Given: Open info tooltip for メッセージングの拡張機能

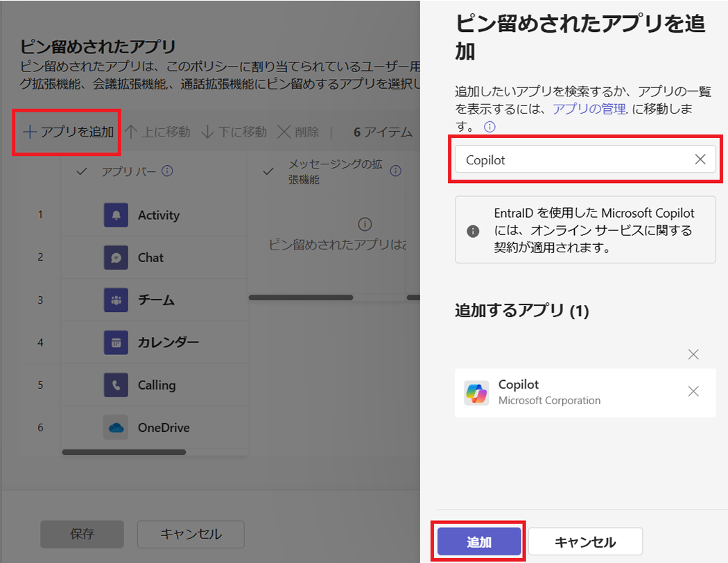Looking at the screenshot, I should click(396, 171).
